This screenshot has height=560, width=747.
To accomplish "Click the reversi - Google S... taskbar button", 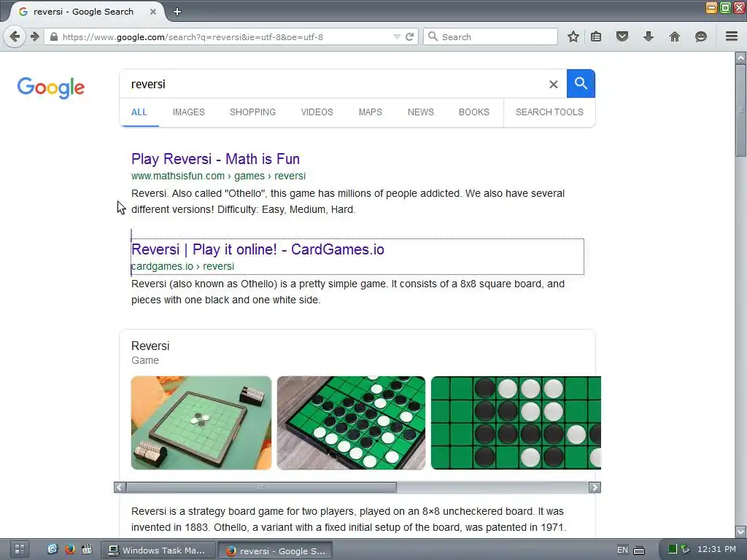I will pyautogui.click(x=275, y=551).
